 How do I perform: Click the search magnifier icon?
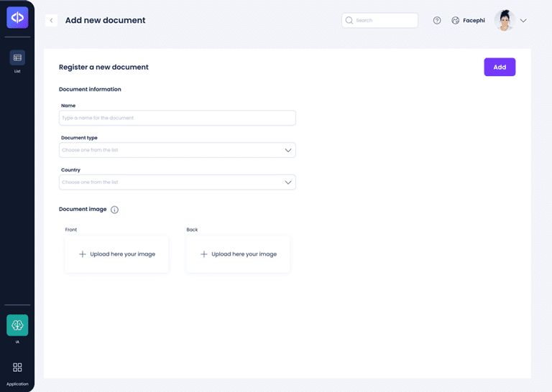(349, 20)
